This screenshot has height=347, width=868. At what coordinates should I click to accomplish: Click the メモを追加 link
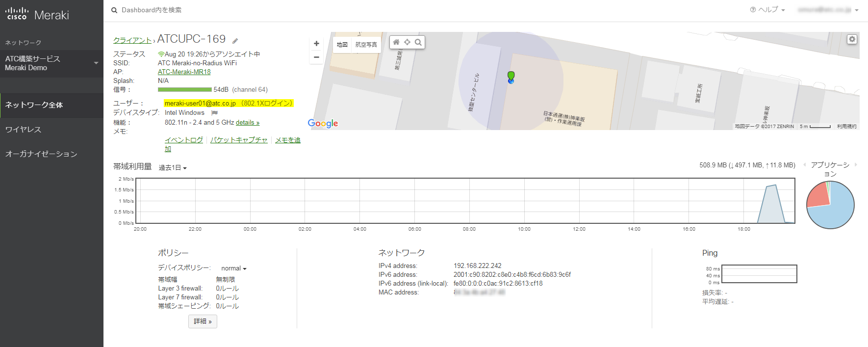(288, 140)
